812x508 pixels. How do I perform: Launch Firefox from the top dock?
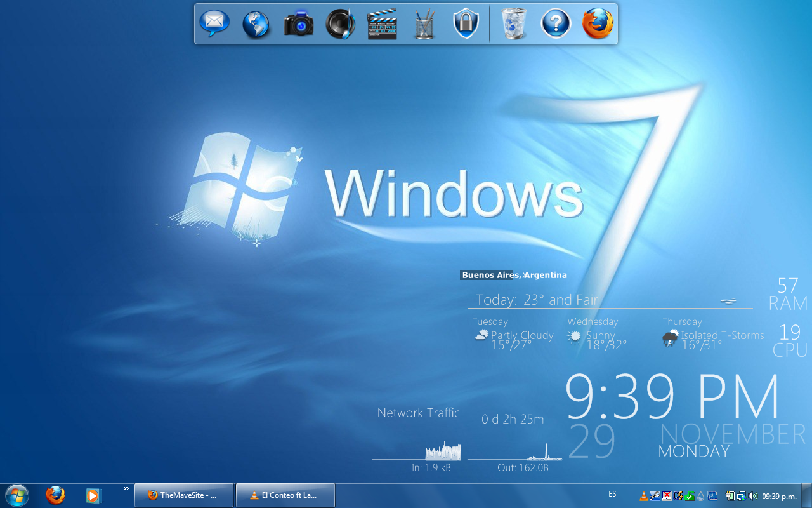[598, 24]
